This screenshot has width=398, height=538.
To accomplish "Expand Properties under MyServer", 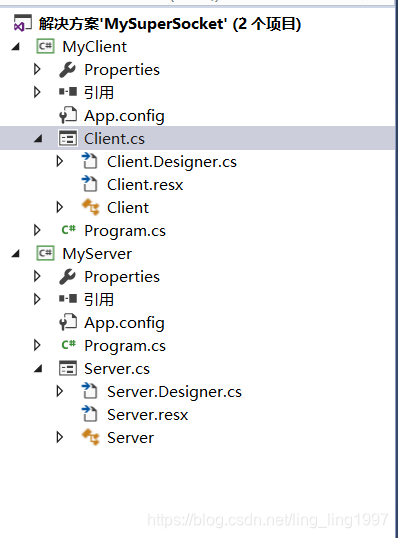I will (x=37, y=276).
